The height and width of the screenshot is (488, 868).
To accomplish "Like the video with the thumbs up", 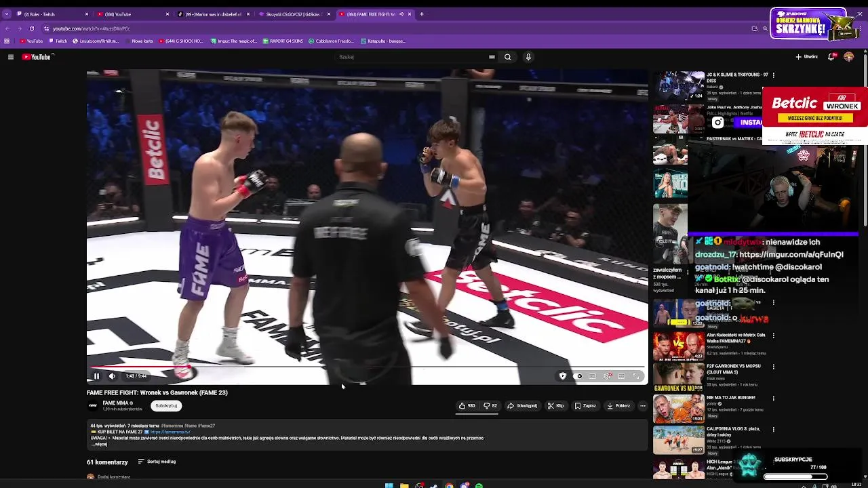I will point(467,406).
